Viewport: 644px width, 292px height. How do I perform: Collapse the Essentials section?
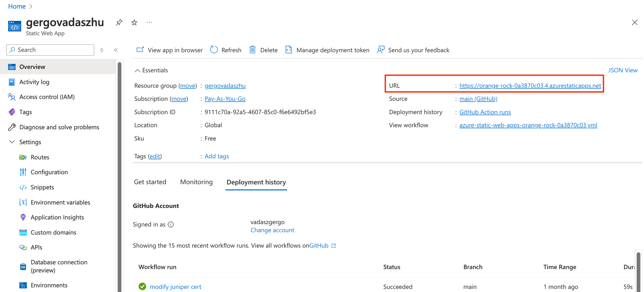pos(137,70)
